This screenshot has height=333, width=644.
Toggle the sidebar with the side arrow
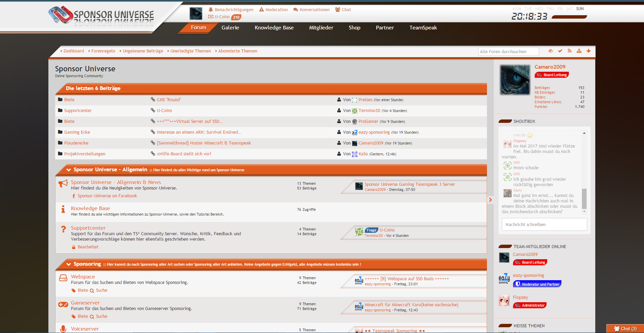pos(490,200)
